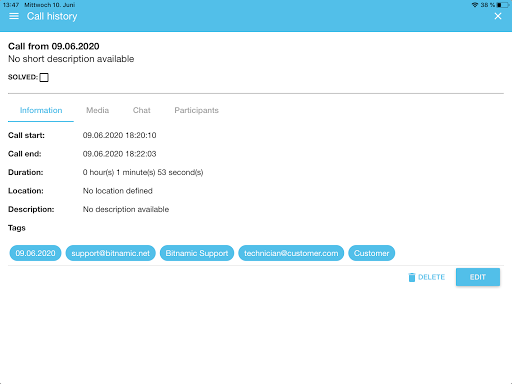Select the support@bitnamic.net tag
Viewport: 512px width, 384px height.
tap(111, 253)
